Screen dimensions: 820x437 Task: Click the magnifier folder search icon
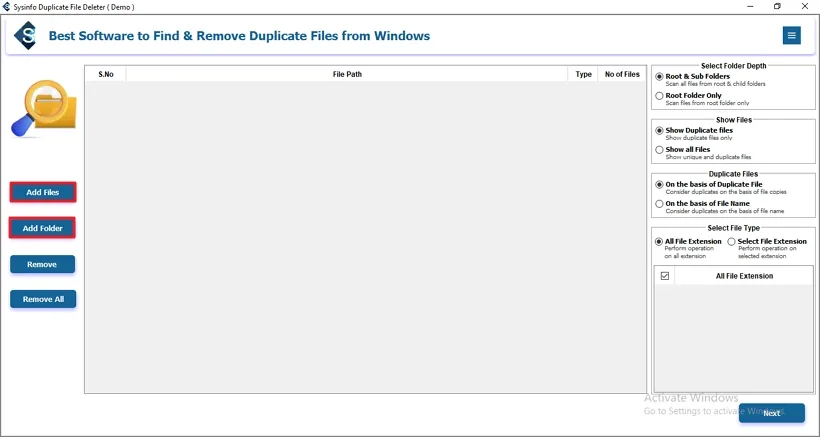(x=43, y=109)
